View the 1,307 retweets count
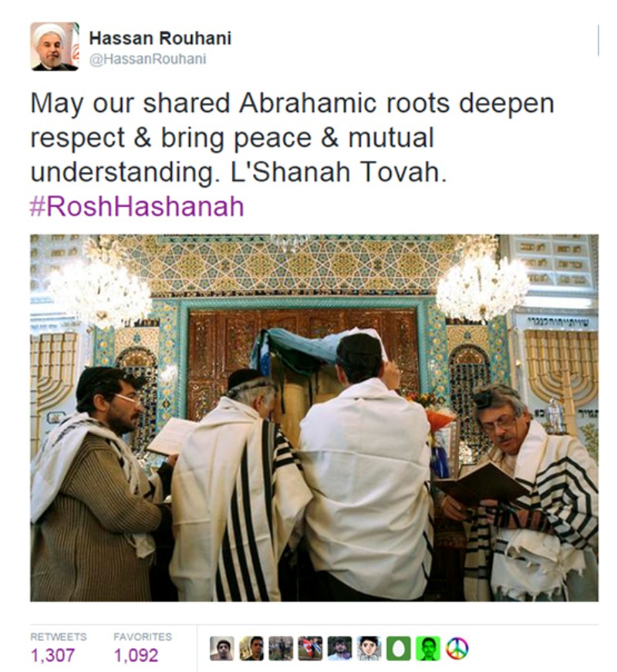 click(52, 655)
